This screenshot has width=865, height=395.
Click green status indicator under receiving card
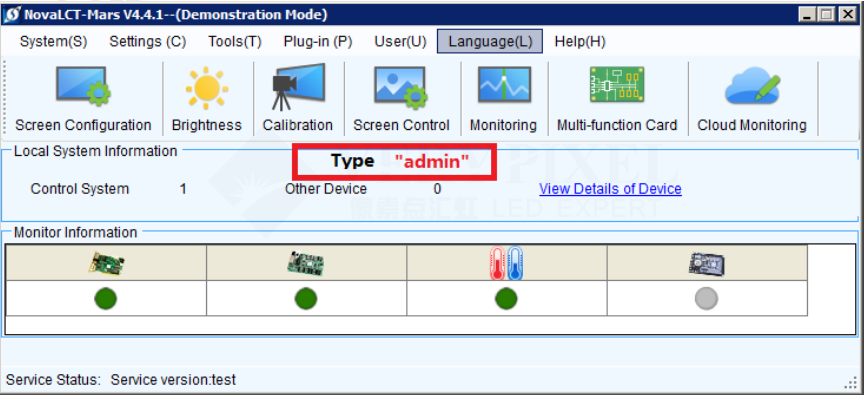pos(306,298)
